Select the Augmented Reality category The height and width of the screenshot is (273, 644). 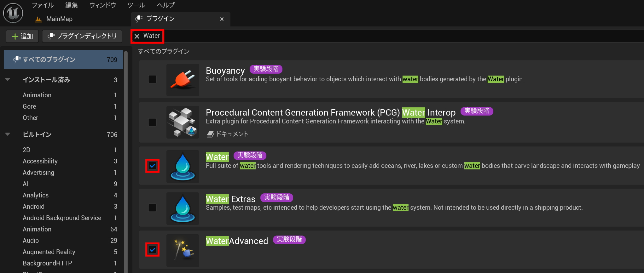coord(49,252)
